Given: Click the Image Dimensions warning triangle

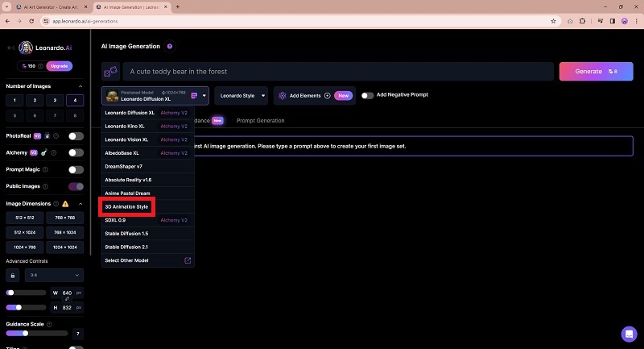Looking at the screenshot, I should 65,204.
